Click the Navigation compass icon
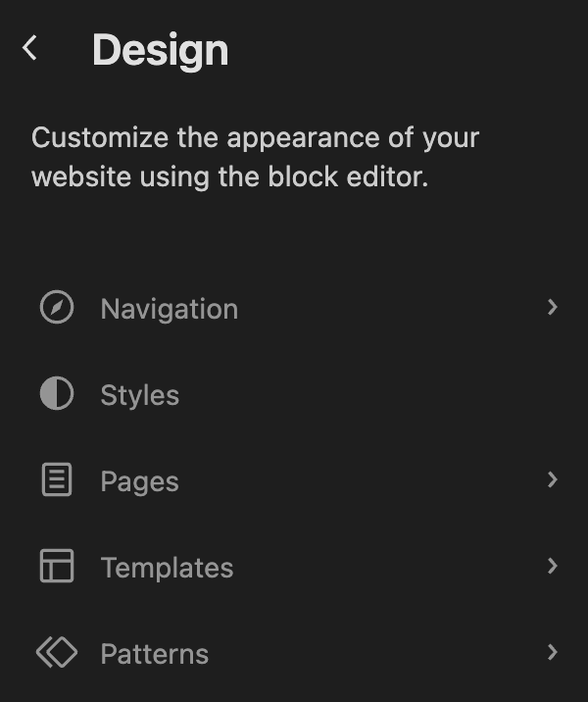 (57, 309)
